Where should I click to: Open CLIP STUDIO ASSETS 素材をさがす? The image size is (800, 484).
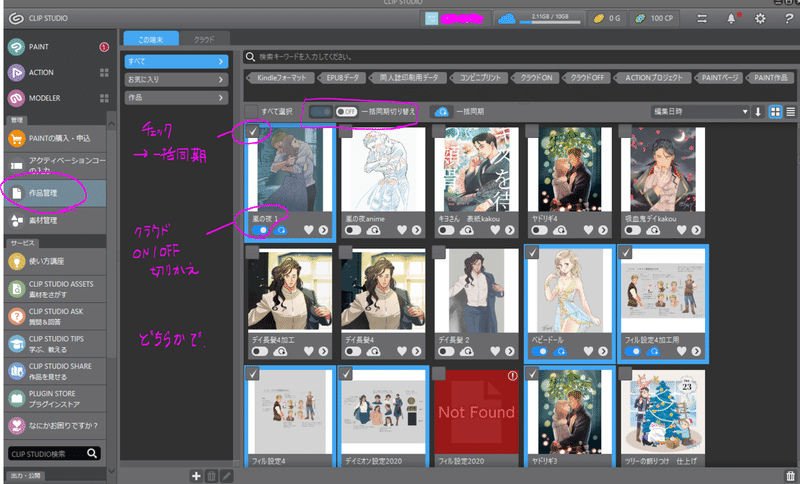(x=55, y=289)
